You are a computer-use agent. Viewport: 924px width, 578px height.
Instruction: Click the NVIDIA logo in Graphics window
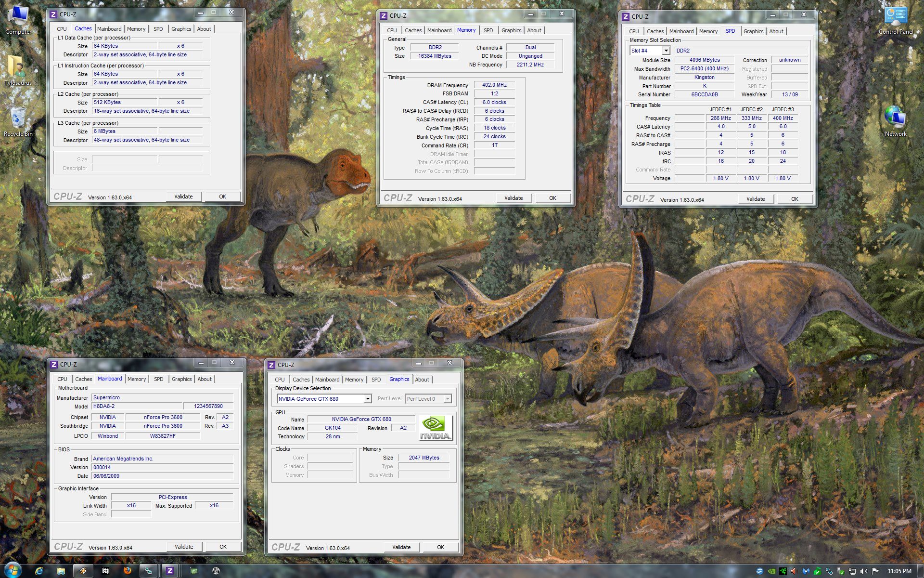pyautogui.click(x=435, y=428)
